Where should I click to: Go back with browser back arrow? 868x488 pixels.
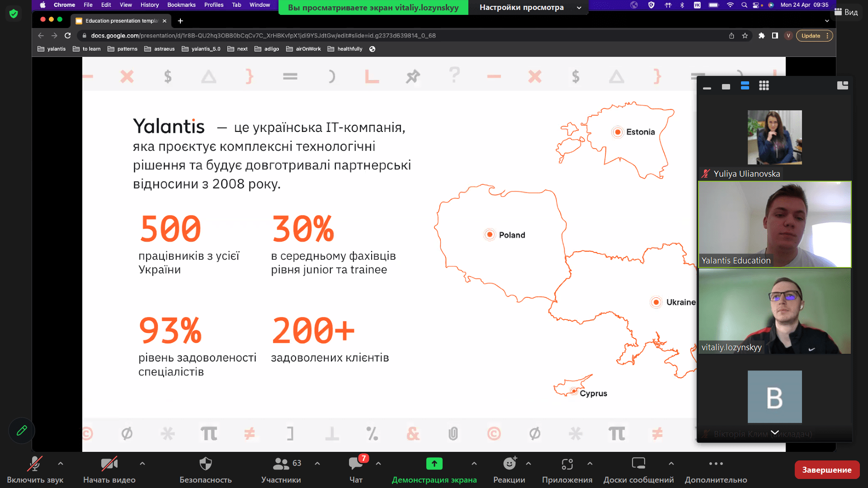click(x=41, y=36)
